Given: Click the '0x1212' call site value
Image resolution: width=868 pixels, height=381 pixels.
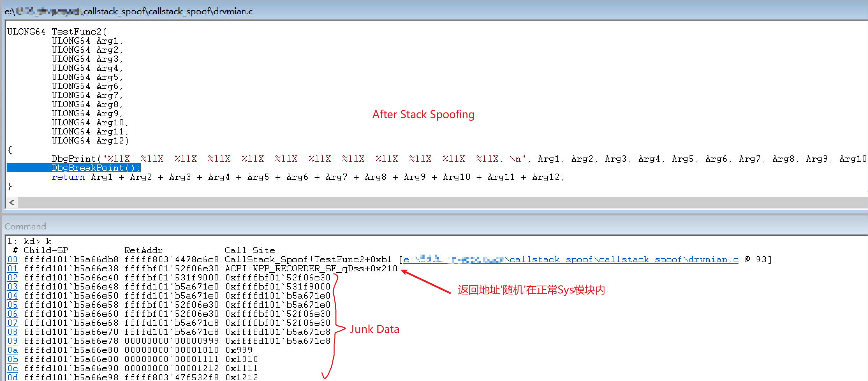Looking at the screenshot, I should (242, 377).
